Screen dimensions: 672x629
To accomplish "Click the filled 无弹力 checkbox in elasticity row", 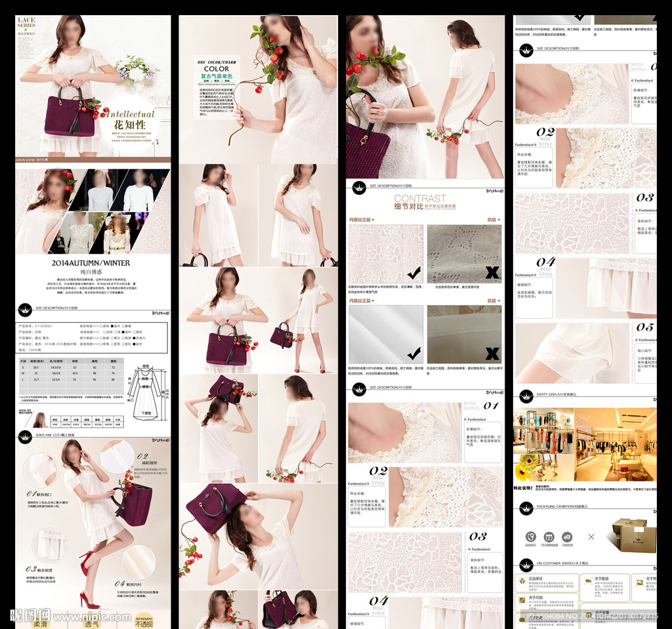I will click(134, 338).
